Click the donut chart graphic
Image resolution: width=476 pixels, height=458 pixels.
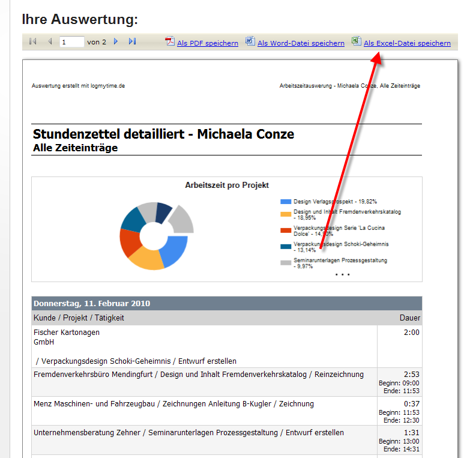click(x=156, y=236)
